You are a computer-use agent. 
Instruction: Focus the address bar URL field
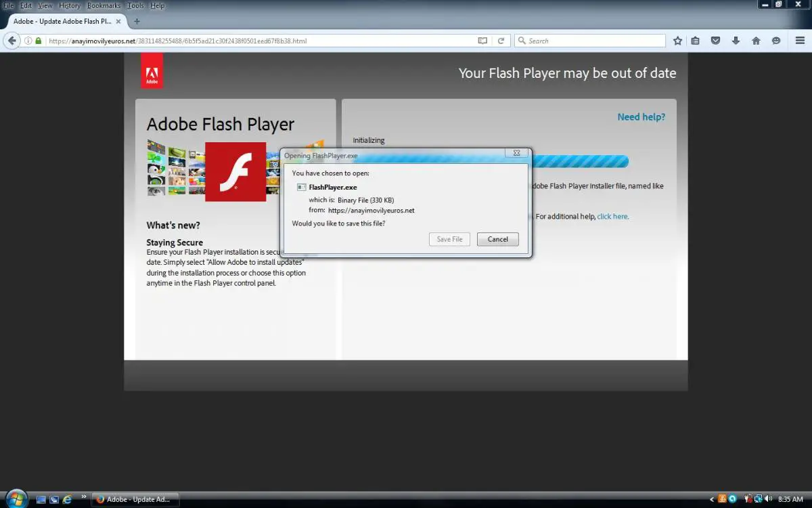click(x=261, y=41)
